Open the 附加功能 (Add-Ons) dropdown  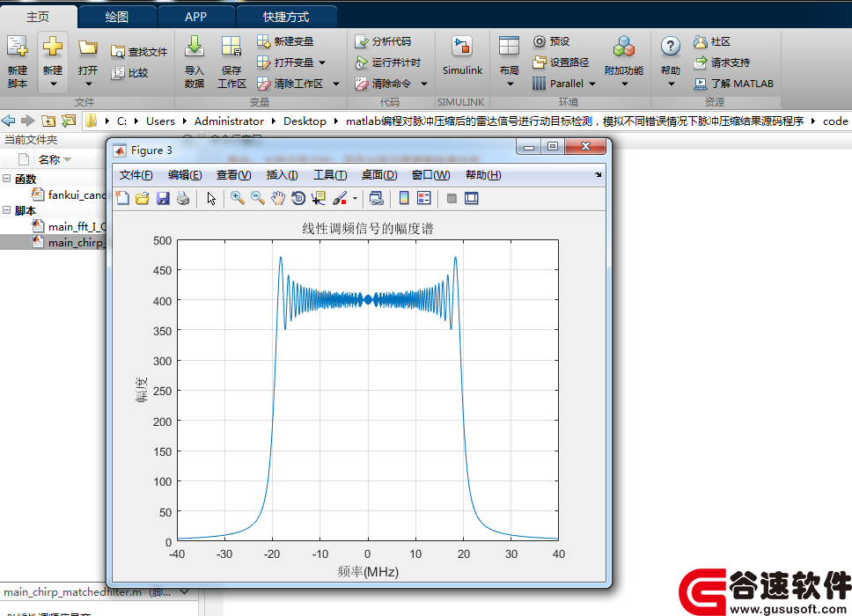(x=624, y=84)
